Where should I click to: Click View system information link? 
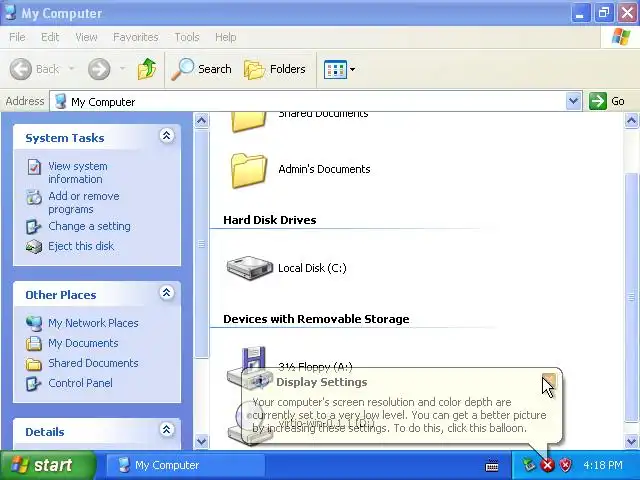click(78, 173)
